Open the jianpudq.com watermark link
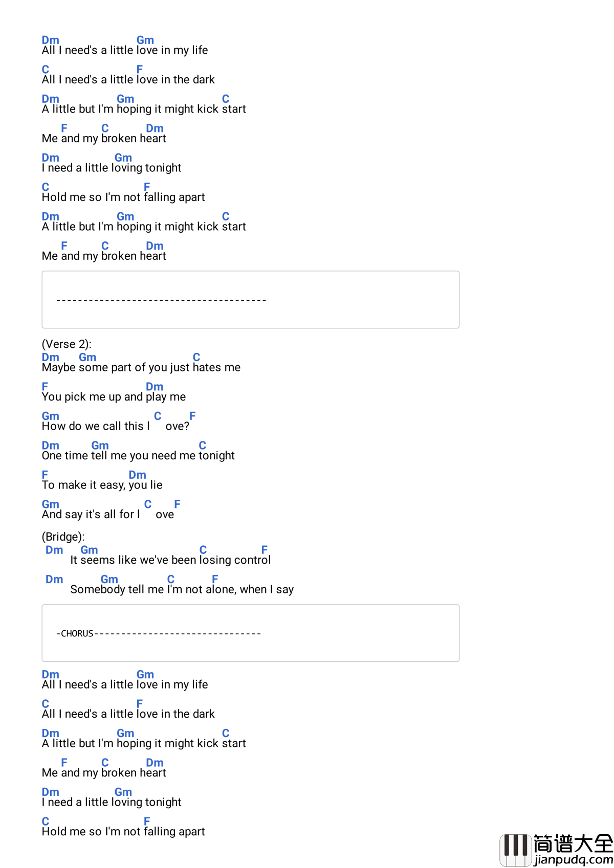 tap(573, 859)
